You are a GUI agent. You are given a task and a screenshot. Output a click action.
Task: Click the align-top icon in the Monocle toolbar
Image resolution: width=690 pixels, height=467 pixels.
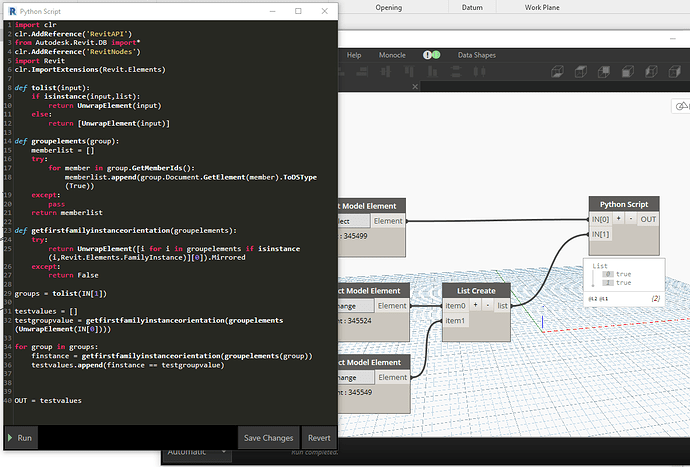[409, 71]
